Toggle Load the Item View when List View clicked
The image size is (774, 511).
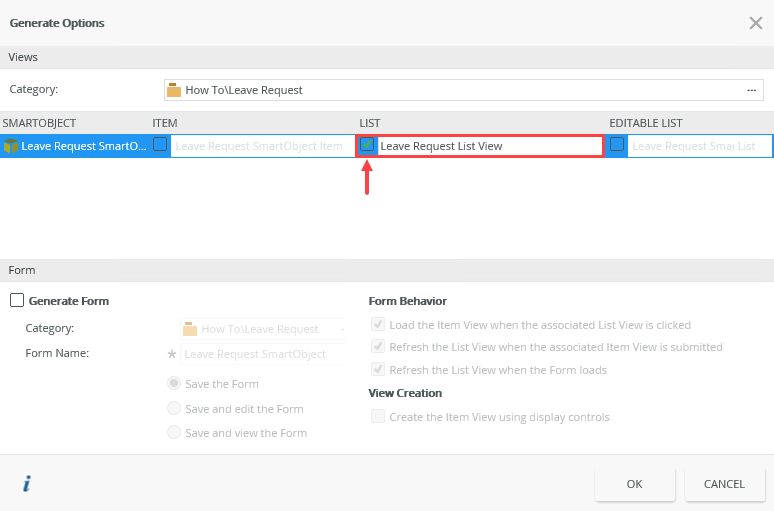378,324
